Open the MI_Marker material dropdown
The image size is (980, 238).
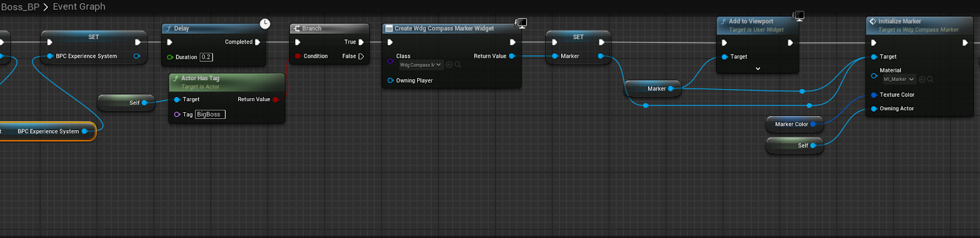click(899, 79)
